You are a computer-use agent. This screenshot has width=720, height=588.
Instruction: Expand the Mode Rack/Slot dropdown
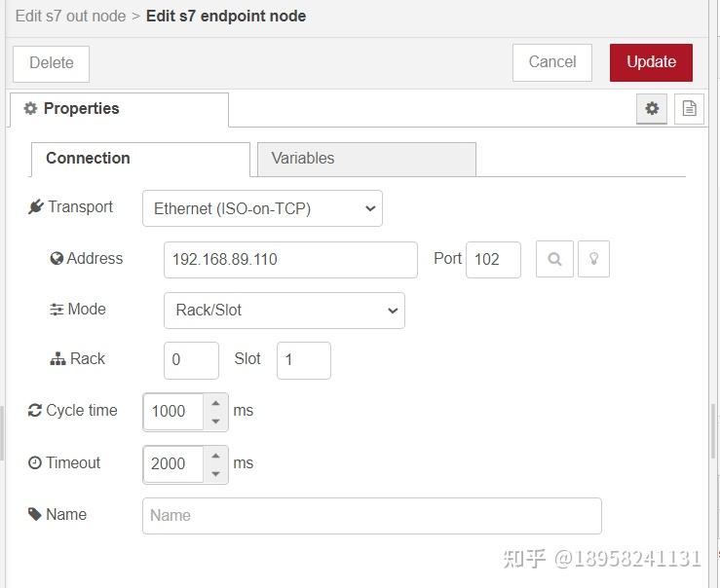click(x=284, y=311)
